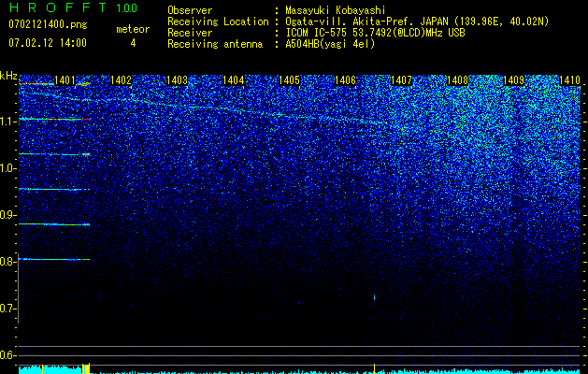Click the 0.9 kHz axis label

(8, 215)
